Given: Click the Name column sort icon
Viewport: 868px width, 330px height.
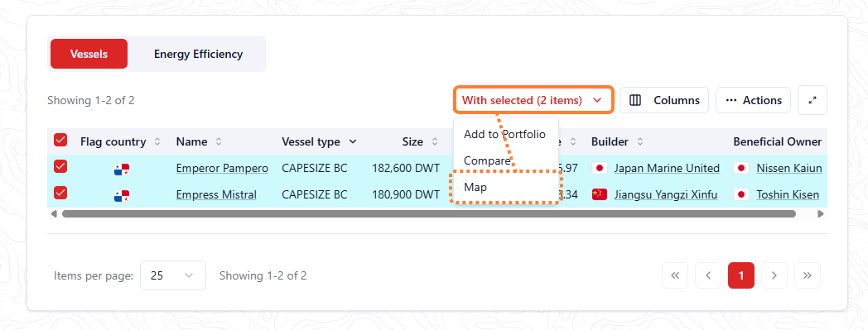Looking at the screenshot, I should click(219, 142).
